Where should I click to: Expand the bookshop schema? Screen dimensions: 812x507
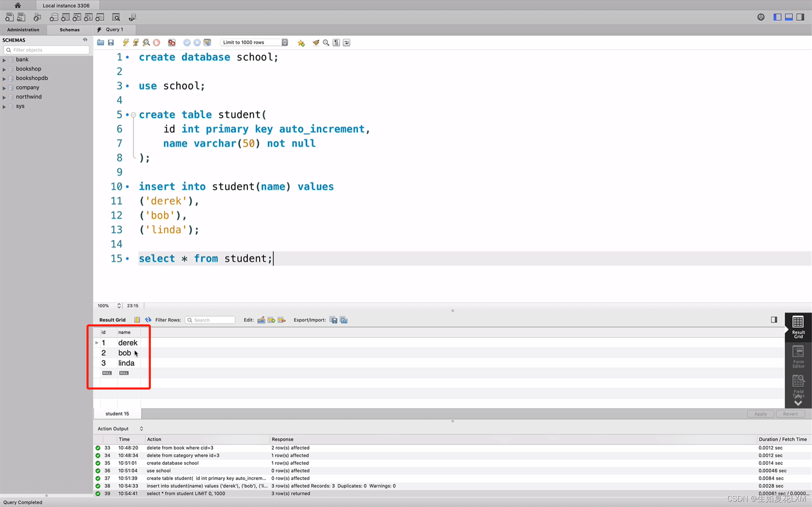pos(4,69)
